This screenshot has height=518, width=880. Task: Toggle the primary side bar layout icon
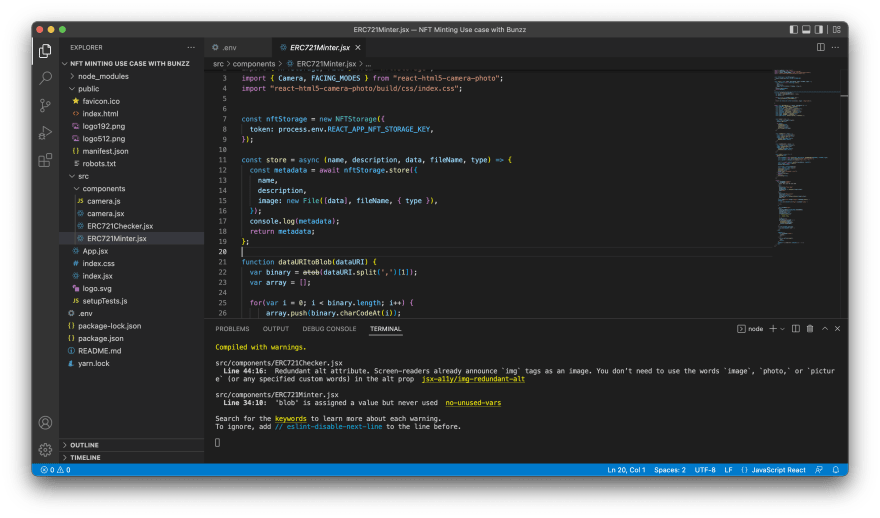tap(794, 30)
